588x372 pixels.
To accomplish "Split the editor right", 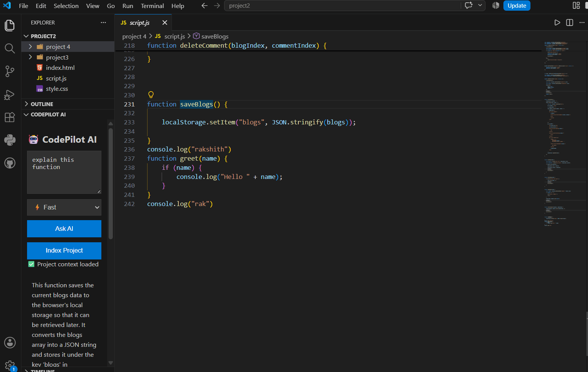I will (569, 23).
